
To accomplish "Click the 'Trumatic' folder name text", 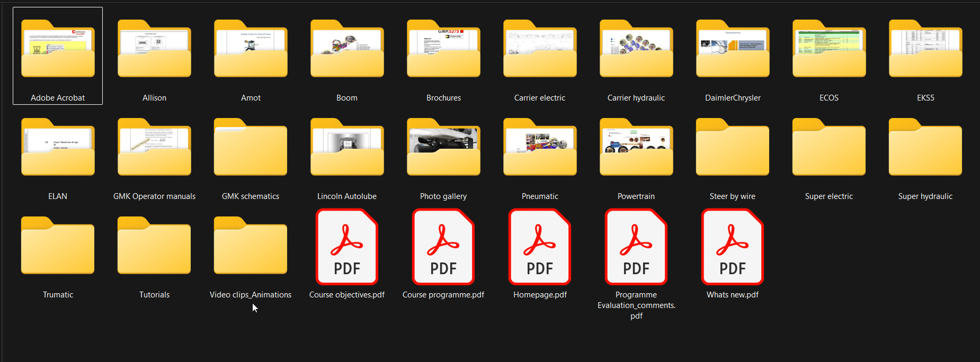I will pyautogui.click(x=58, y=295).
